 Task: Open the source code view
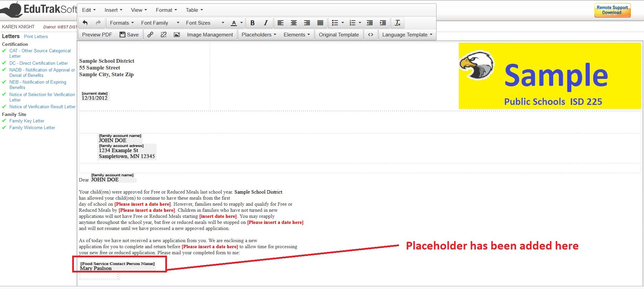[370, 35]
